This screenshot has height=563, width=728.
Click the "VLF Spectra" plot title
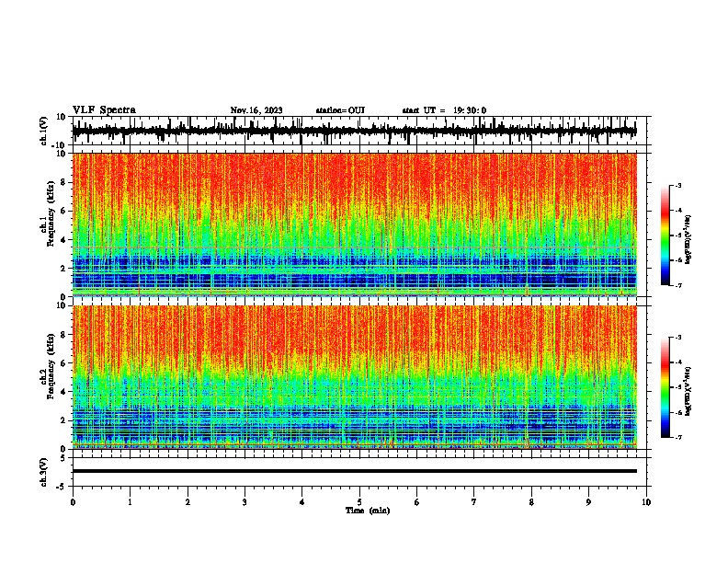pos(104,110)
